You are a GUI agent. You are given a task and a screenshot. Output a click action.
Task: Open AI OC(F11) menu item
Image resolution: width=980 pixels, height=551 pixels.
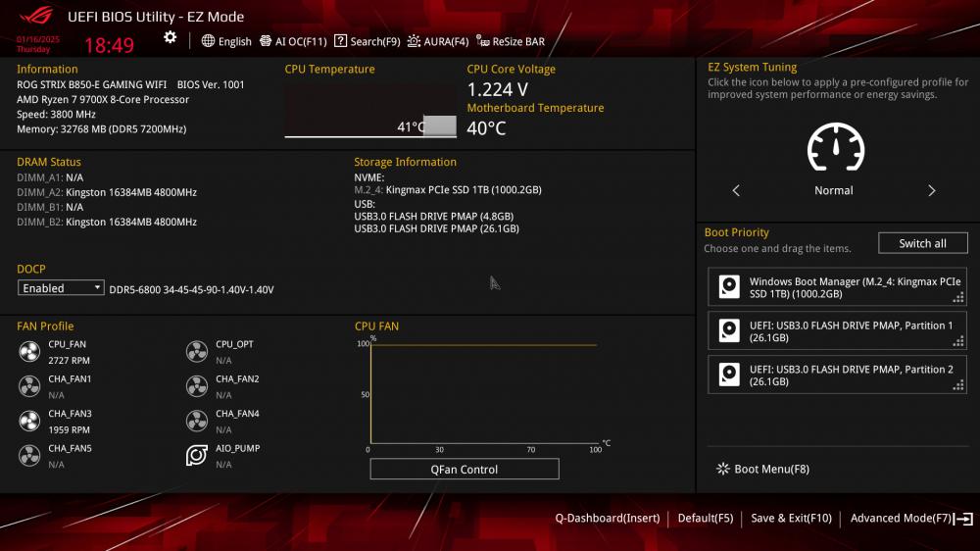pyautogui.click(x=293, y=41)
